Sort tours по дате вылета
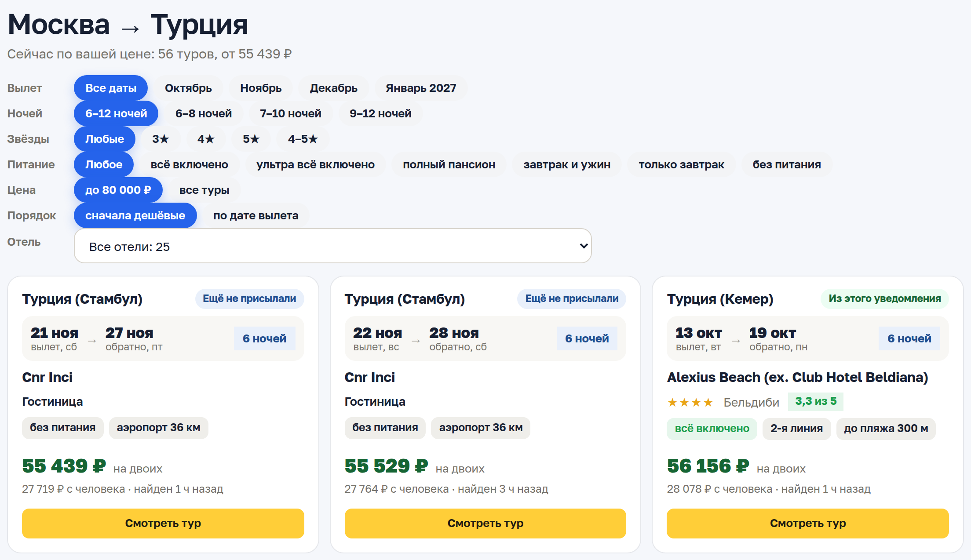Image resolution: width=971 pixels, height=560 pixels. (x=256, y=215)
